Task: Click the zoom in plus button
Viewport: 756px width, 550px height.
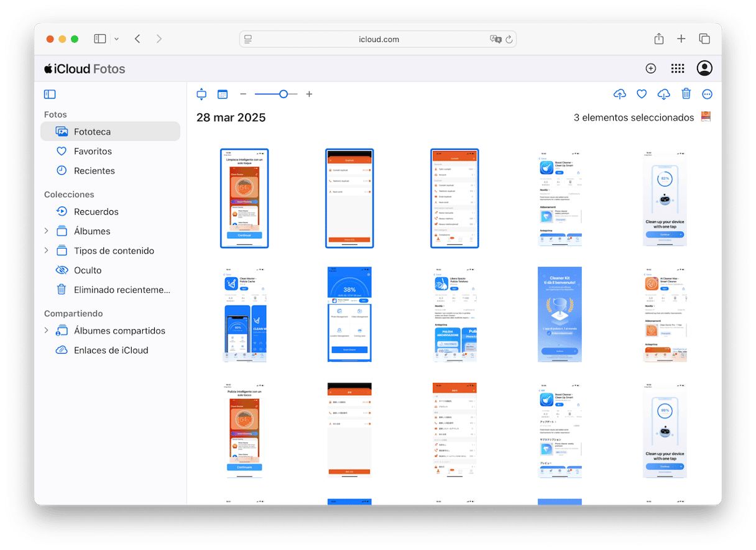Action: click(x=309, y=94)
